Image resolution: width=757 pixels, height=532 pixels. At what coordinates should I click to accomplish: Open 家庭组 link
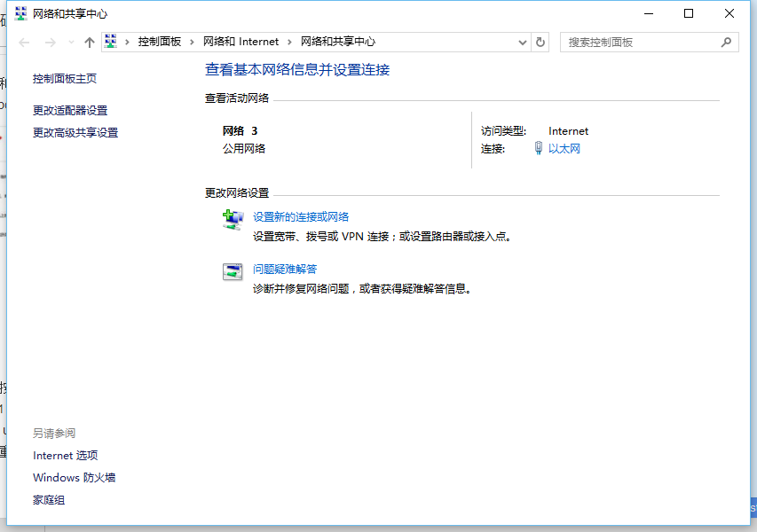click(x=49, y=500)
